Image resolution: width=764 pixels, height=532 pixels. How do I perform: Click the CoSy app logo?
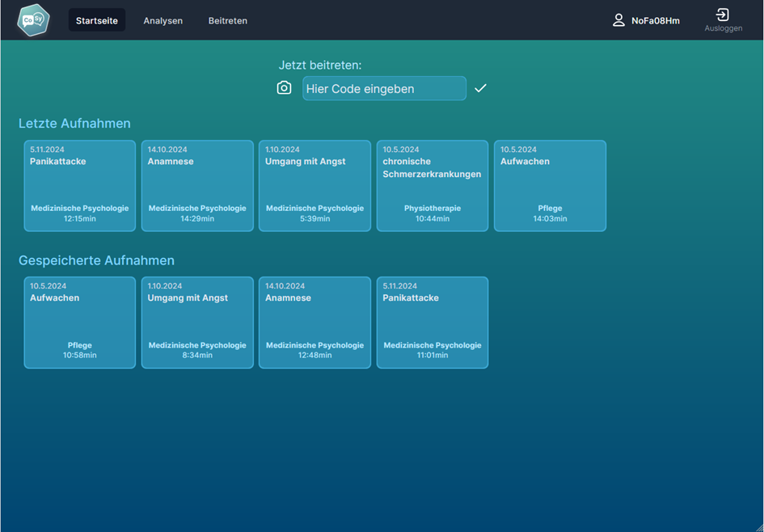(32, 19)
